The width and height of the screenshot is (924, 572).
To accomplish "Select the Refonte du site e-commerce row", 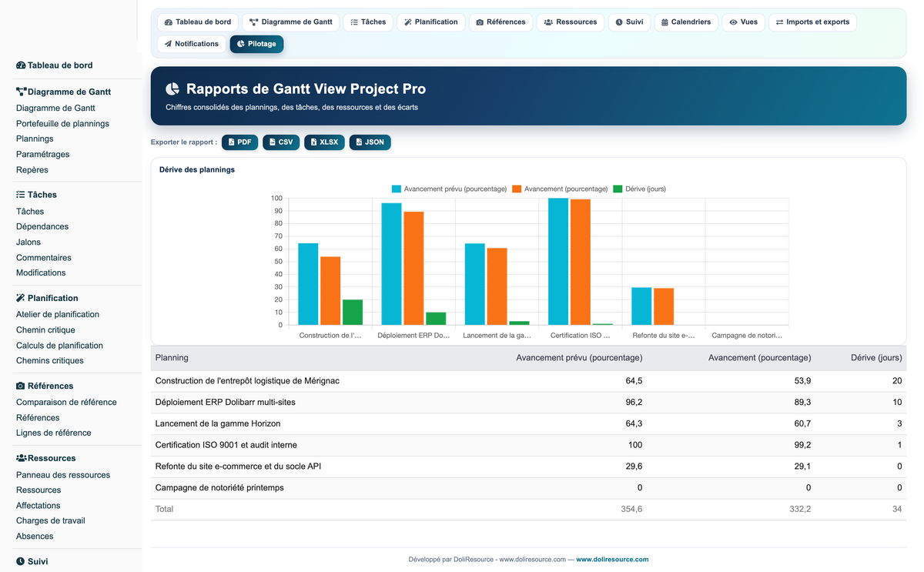I will tap(528, 467).
